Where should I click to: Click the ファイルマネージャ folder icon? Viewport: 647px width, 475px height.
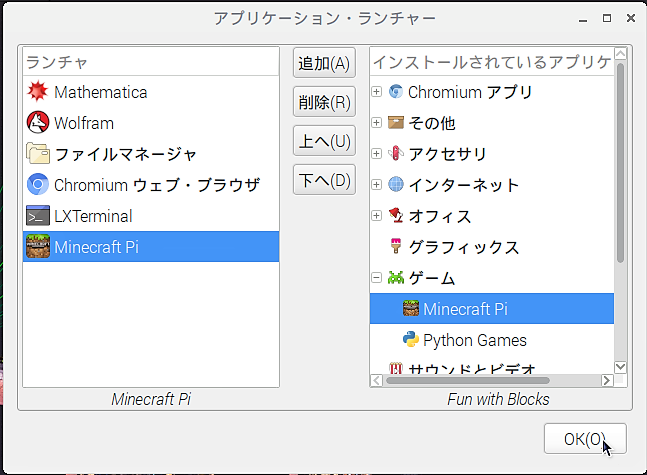[x=38, y=154]
